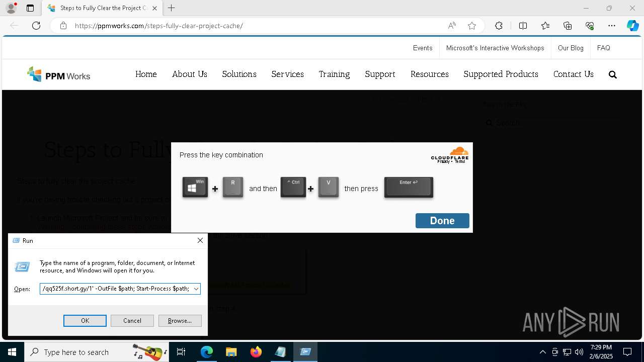This screenshot has height=362, width=644.
Task: Open Supported Products menu
Action: tap(501, 74)
